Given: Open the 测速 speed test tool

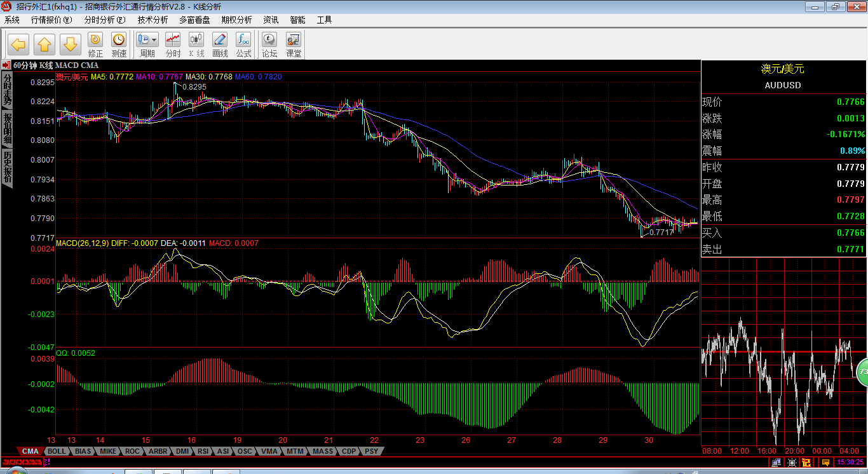Looking at the screenshot, I should (119, 44).
